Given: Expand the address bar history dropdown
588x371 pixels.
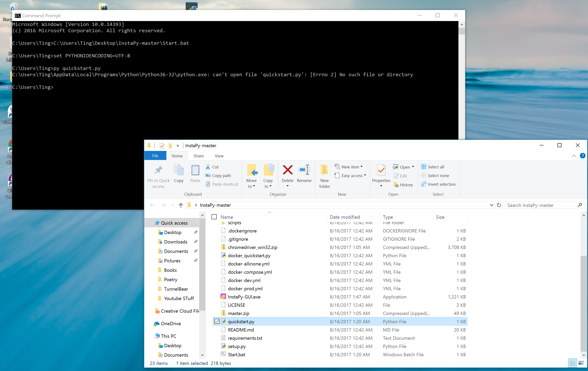Looking at the screenshot, I should point(491,205).
